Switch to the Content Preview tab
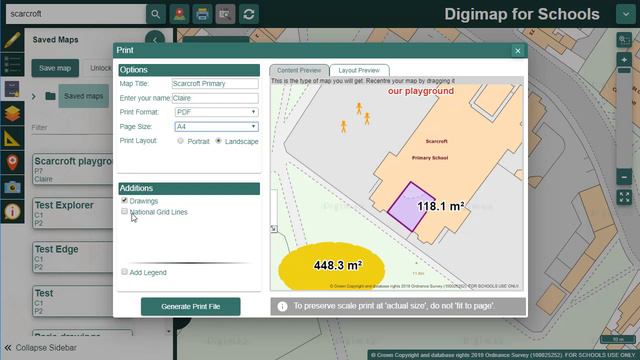Image resolution: width=640 pixels, height=360 pixels. click(x=299, y=70)
